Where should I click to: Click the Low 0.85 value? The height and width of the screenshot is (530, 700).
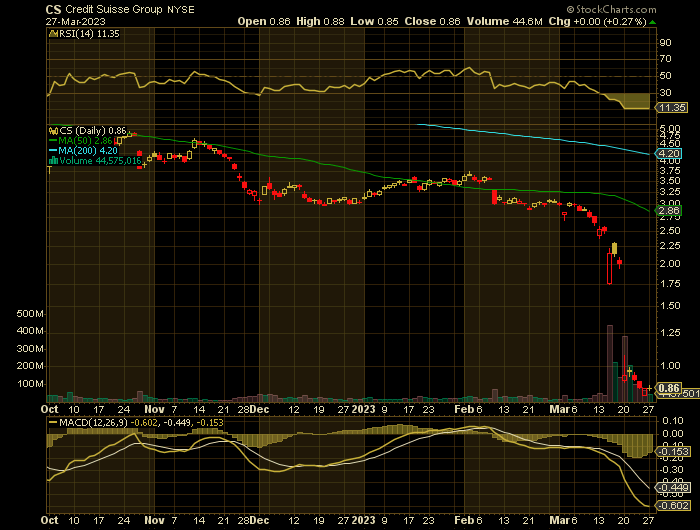coord(374,21)
